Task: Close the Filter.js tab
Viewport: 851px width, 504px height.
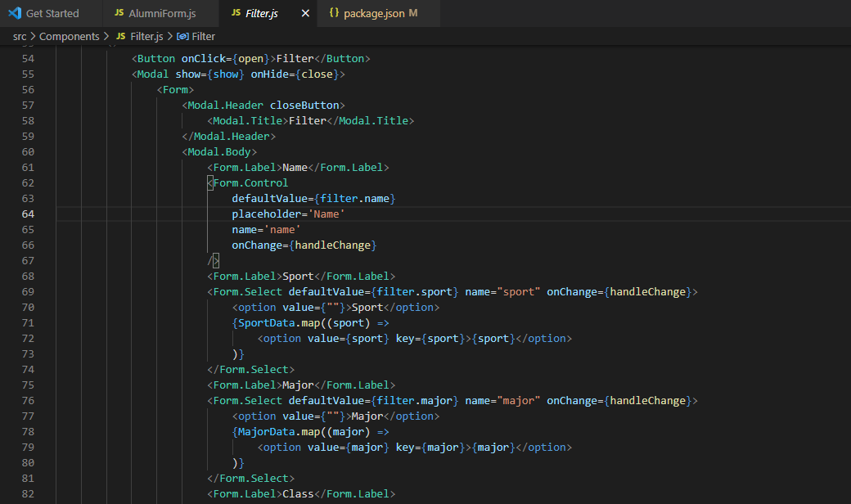Action: point(305,14)
